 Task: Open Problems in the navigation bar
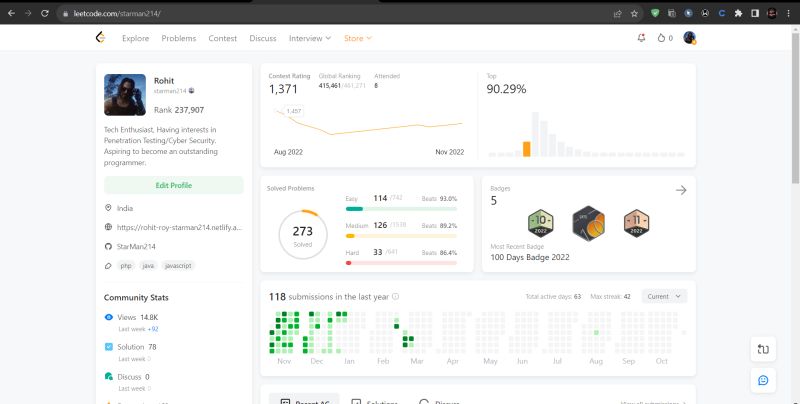click(x=179, y=38)
